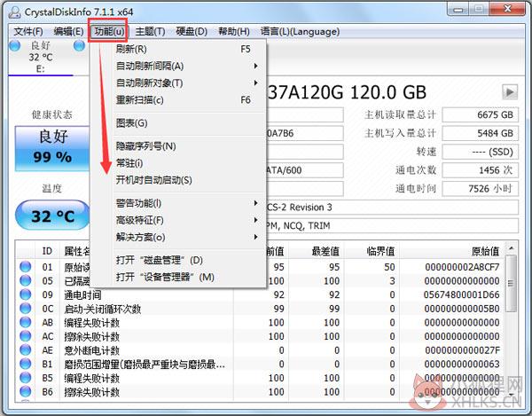Click the 1456 次 power on count field
This screenshot has width=532, height=416.
[480, 170]
